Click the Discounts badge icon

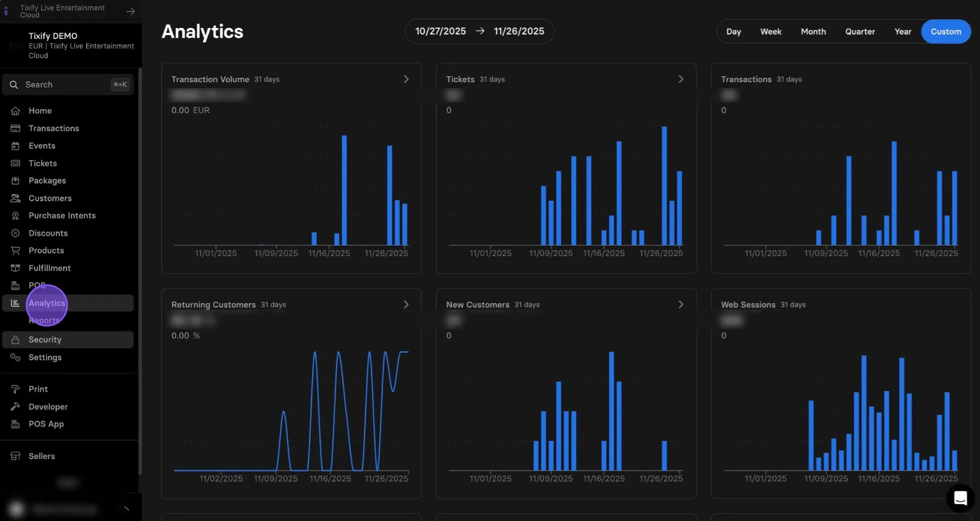(15, 233)
